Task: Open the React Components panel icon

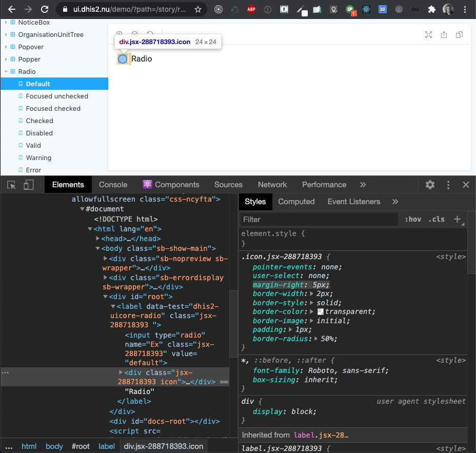Action: pos(147,184)
